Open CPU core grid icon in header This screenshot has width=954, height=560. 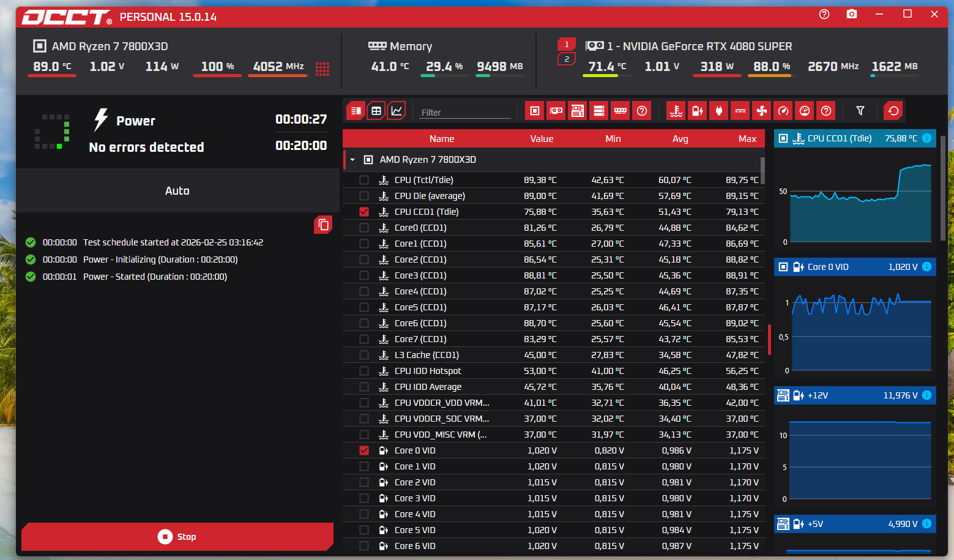(x=322, y=69)
